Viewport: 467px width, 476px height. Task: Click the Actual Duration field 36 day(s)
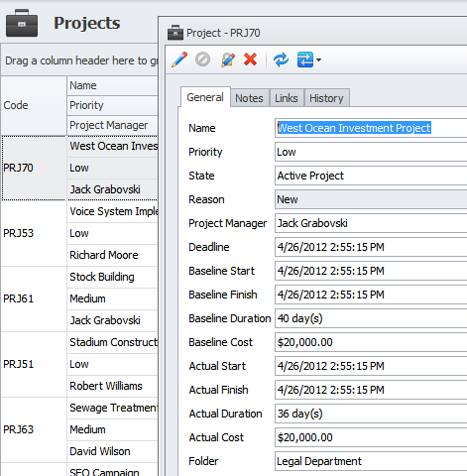click(x=371, y=414)
